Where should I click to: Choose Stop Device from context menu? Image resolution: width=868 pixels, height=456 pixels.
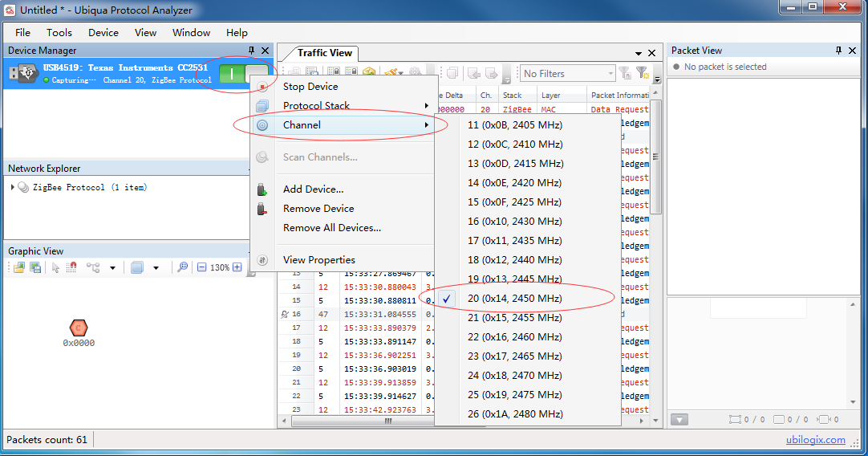[x=310, y=87]
